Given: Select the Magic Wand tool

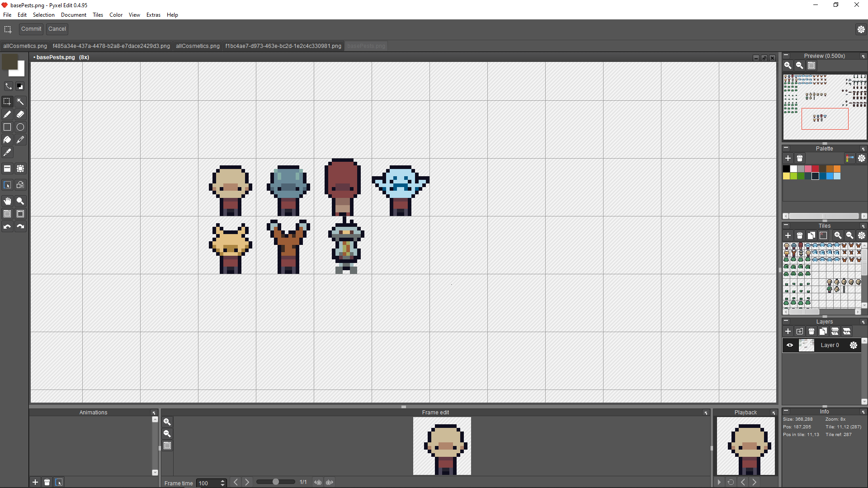Looking at the screenshot, I should click(20, 102).
